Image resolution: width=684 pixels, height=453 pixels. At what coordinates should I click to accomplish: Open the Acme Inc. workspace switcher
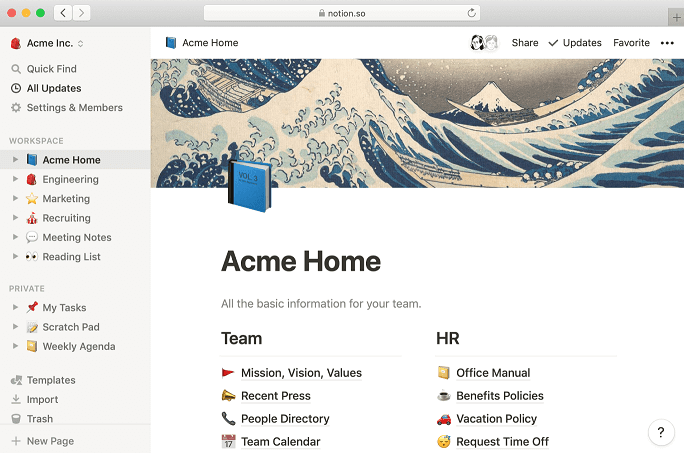tap(47, 43)
